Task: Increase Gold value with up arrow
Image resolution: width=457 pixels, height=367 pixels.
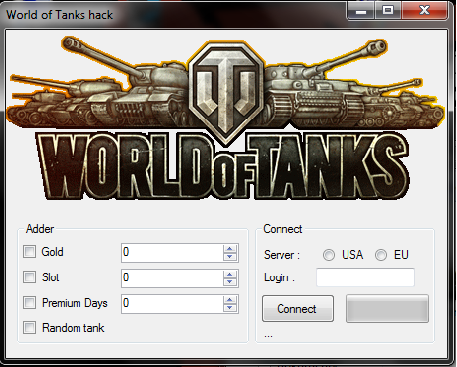Action: pyautogui.click(x=230, y=249)
